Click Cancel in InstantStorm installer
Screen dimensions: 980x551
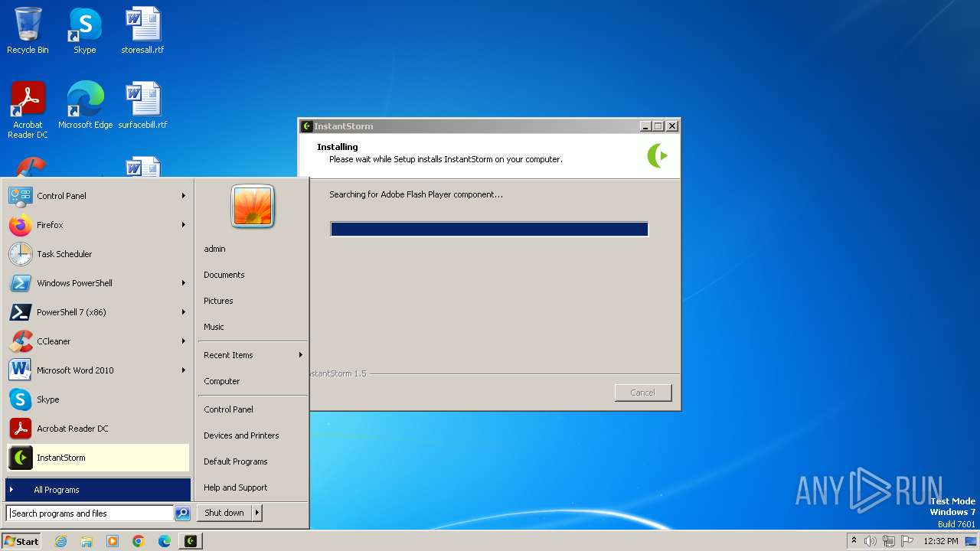coord(642,393)
